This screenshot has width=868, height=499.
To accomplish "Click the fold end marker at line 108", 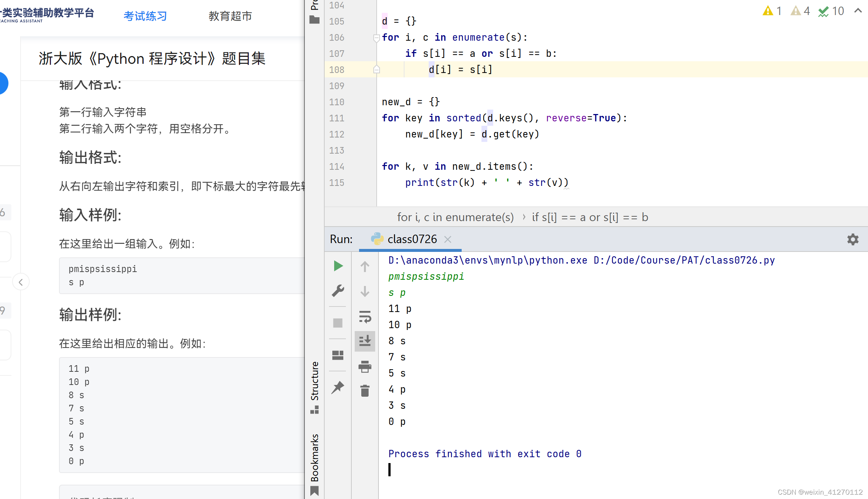I will (376, 70).
